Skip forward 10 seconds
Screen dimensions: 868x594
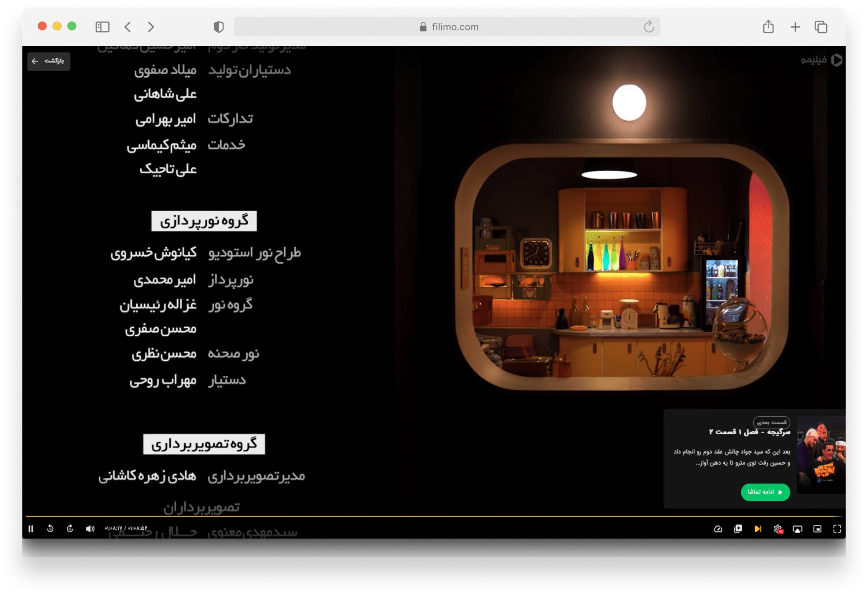point(70,528)
